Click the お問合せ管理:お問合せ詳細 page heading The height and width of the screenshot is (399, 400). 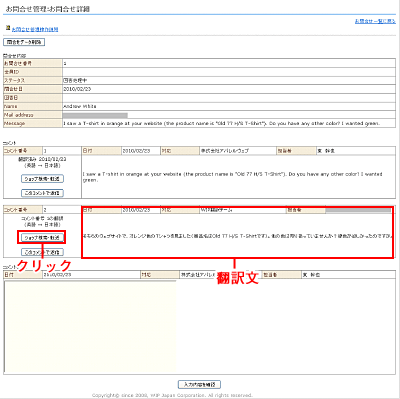pos(48,9)
